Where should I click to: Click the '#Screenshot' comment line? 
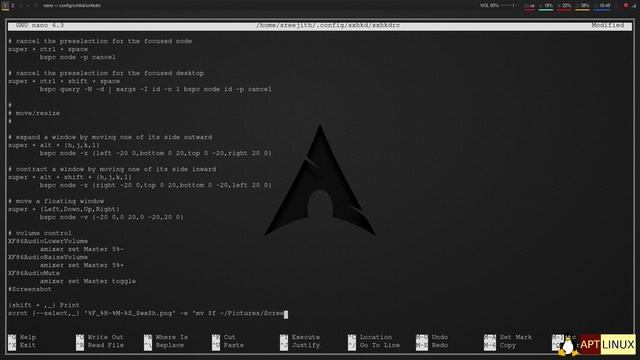pyautogui.click(x=30, y=289)
